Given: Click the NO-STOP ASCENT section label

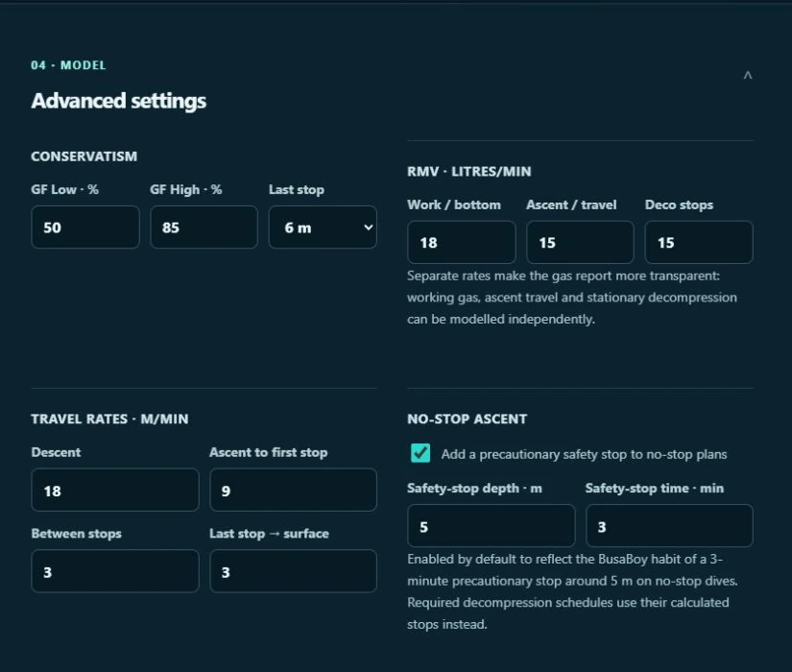Looking at the screenshot, I should click(468, 419).
